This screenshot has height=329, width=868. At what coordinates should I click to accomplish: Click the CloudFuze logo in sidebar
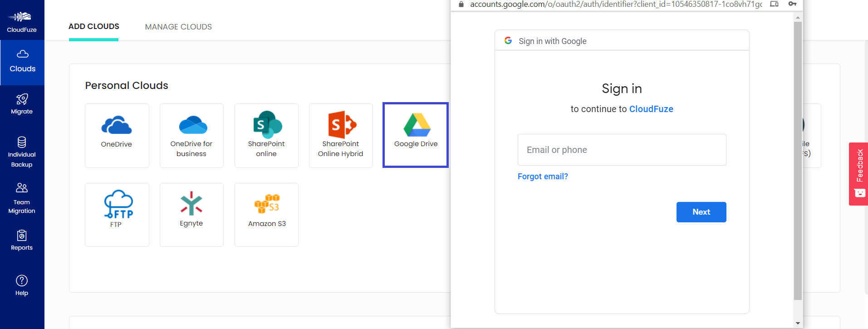(22, 22)
